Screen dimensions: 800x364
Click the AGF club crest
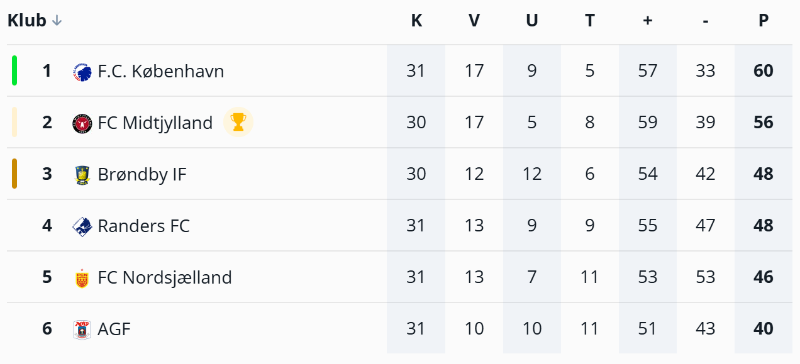click(82, 329)
